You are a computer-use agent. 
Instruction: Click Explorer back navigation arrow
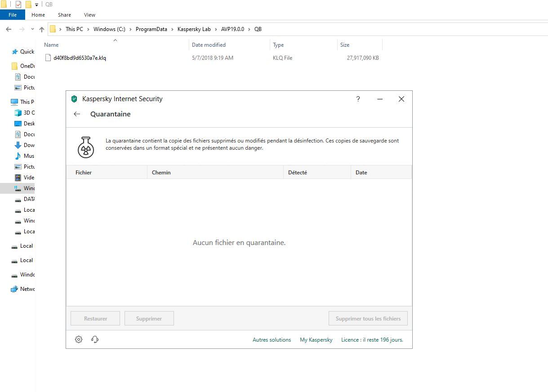coord(9,29)
